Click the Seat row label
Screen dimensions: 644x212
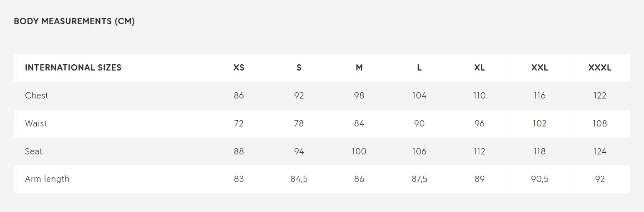tap(34, 151)
